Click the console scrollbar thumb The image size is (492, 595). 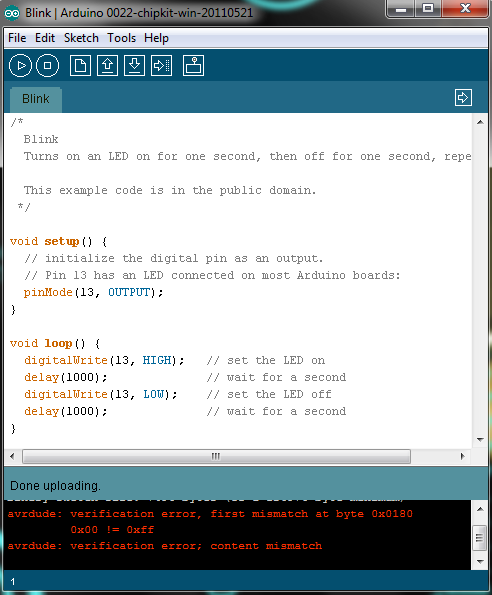[480, 538]
